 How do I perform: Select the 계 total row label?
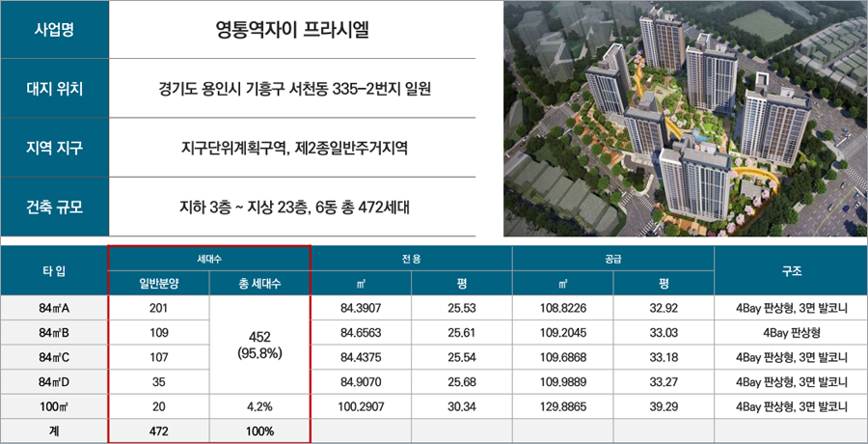pos(54,431)
